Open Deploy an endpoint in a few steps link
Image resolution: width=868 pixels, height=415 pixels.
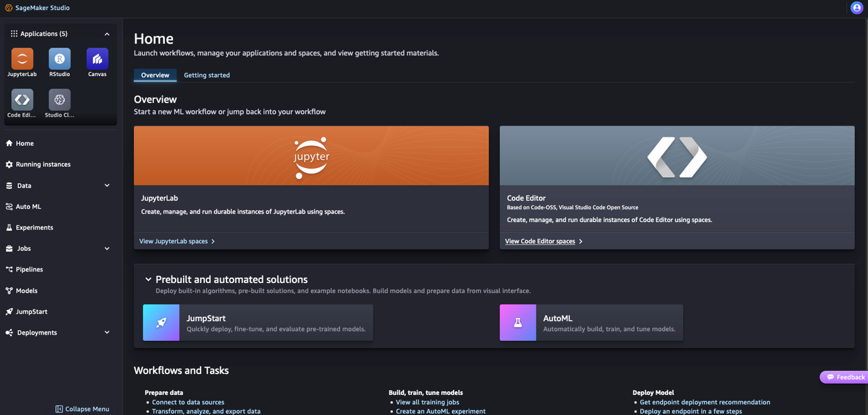pos(691,411)
